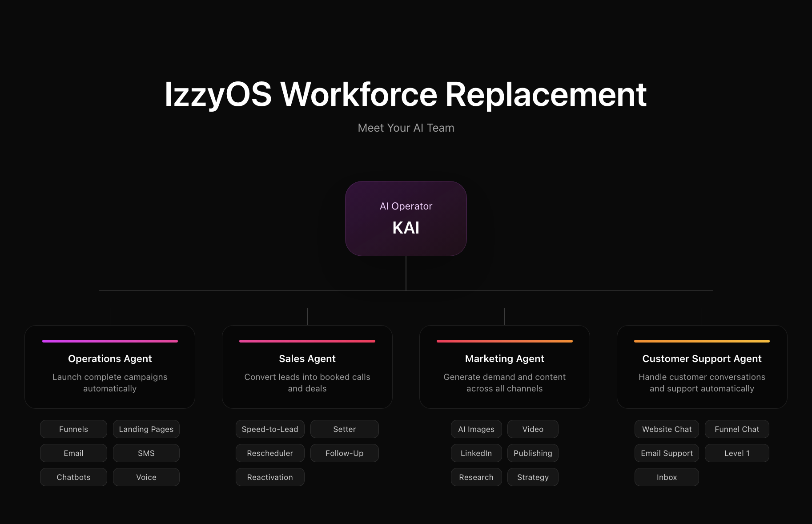Screen dimensions: 812x524
Task: Select the Sales Agent card
Action: (x=307, y=367)
